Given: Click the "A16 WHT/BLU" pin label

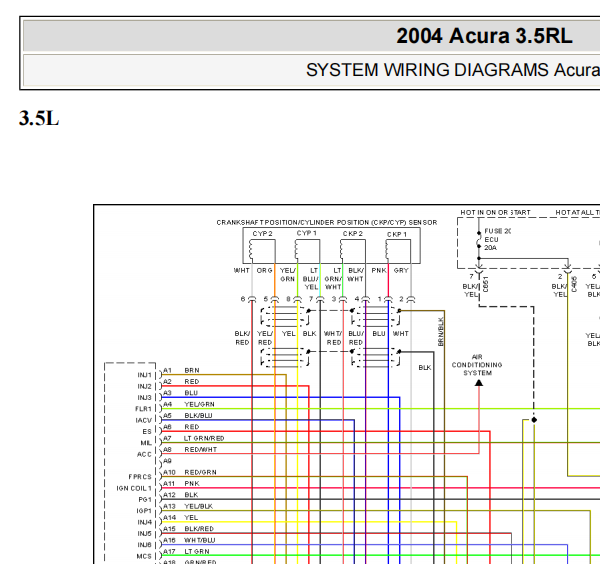Looking at the screenshot, I should pos(189,540).
